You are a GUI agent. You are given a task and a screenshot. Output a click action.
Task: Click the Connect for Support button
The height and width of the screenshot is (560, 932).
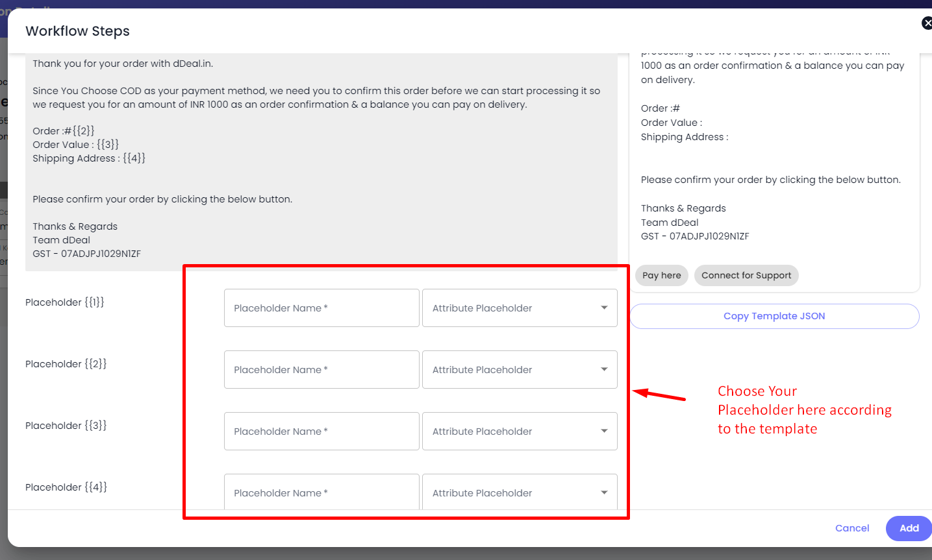tap(746, 276)
